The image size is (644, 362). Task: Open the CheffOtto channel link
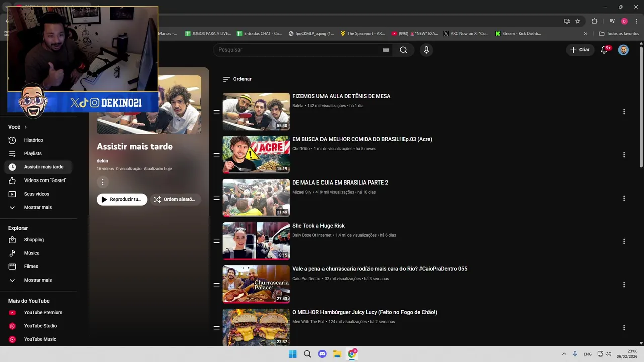(301, 149)
